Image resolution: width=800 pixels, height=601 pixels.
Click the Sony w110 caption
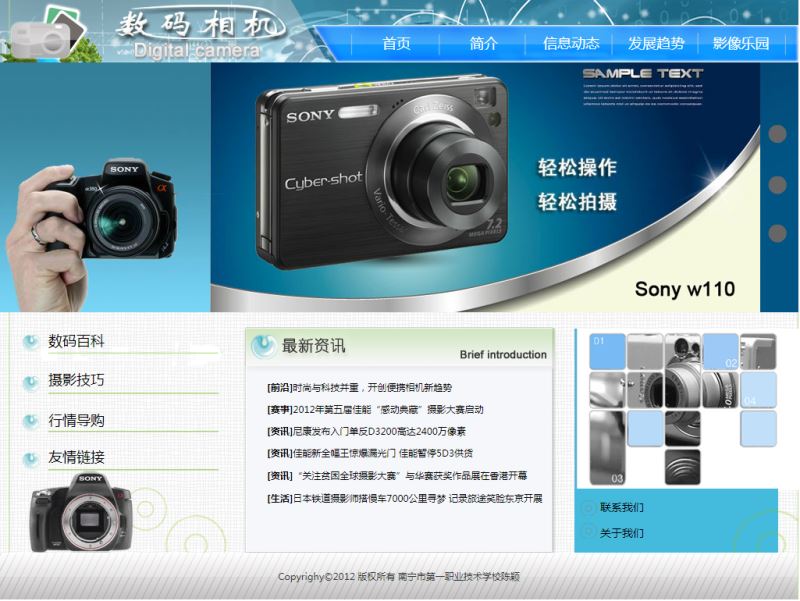(x=685, y=289)
